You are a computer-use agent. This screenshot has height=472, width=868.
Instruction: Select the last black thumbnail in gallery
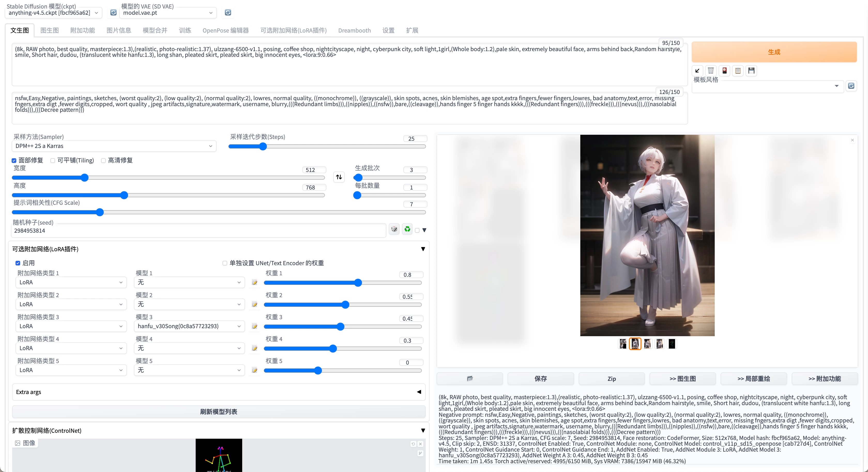click(x=672, y=344)
